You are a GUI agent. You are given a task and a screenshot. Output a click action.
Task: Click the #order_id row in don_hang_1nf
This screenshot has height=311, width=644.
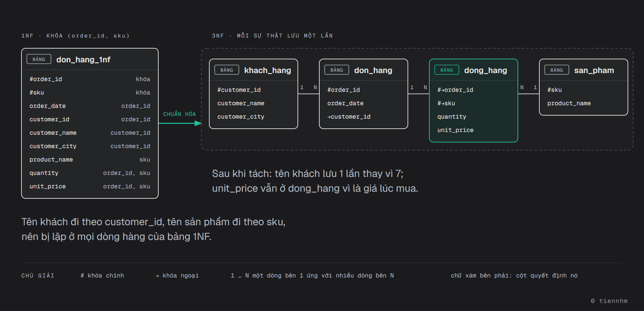pos(90,79)
